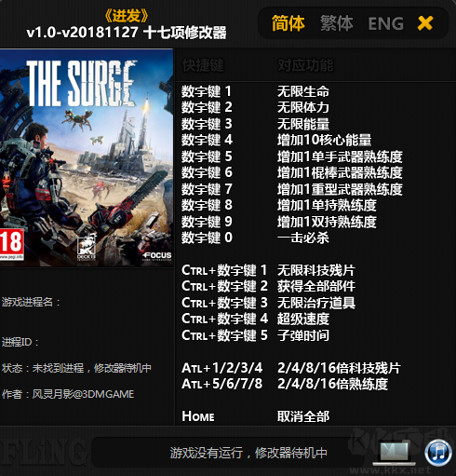Toggle 一击必杀 cheat option
The height and width of the screenshot is (476, 456).
pos(303,238)
